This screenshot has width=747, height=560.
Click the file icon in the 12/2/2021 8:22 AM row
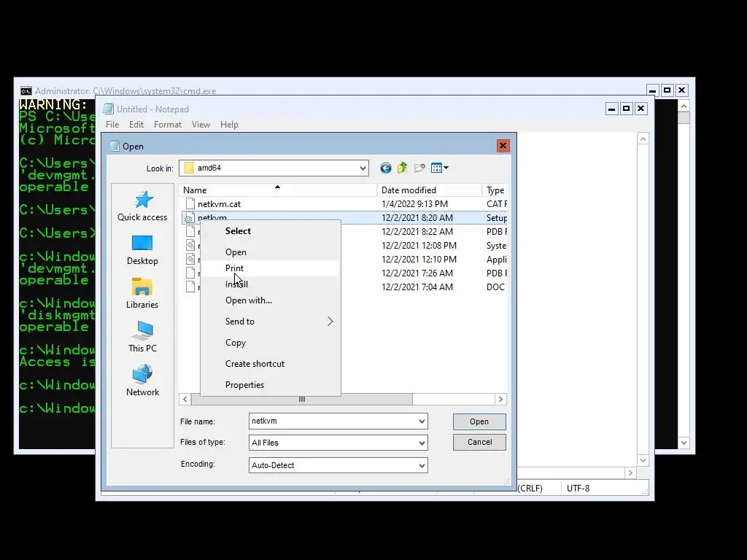(190, 231)
